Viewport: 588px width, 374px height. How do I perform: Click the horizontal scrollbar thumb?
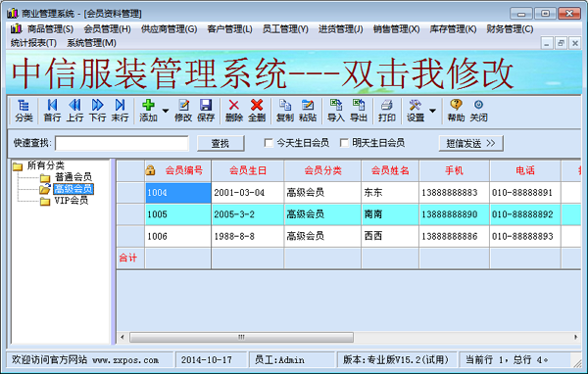[x=241, y=337]
